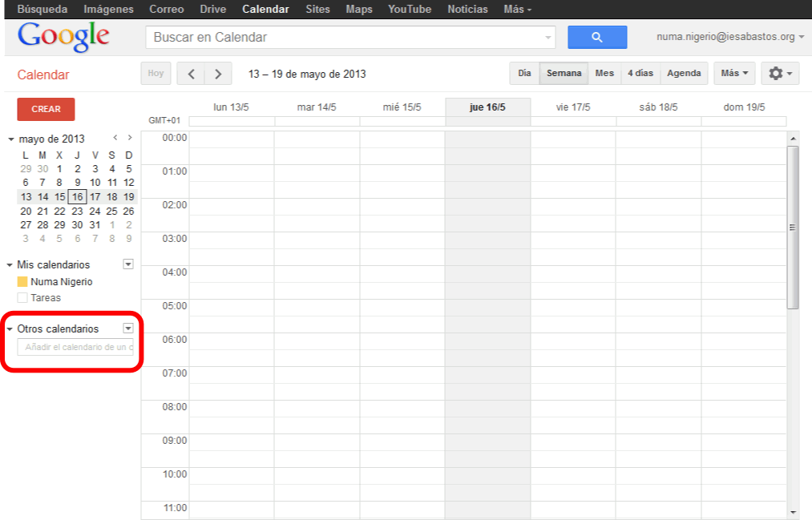
Task: Click the mar 14/5 day header
Action: [317, 107]
